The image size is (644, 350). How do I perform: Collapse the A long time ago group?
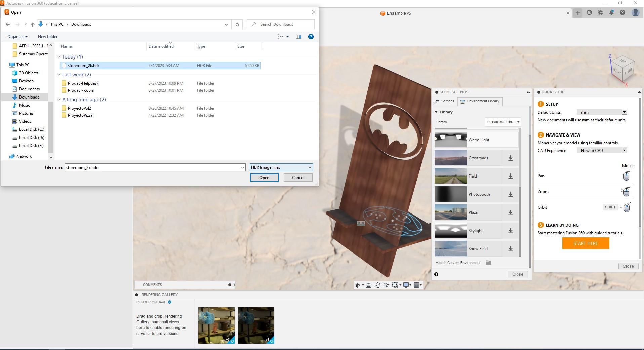click(x=59, y=100)
